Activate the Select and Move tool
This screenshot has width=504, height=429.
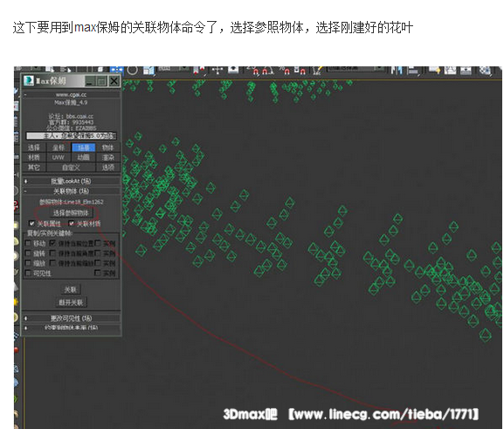pyautogui.click(x=117, y=70)
